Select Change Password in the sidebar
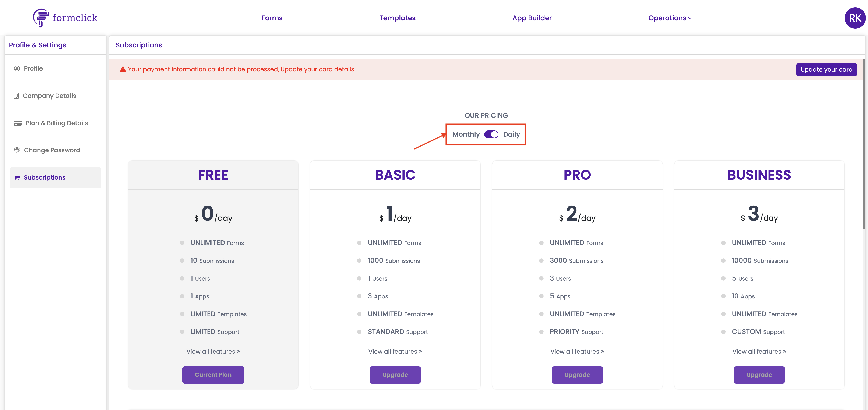The image size is (868, 410). click(52, 150)
